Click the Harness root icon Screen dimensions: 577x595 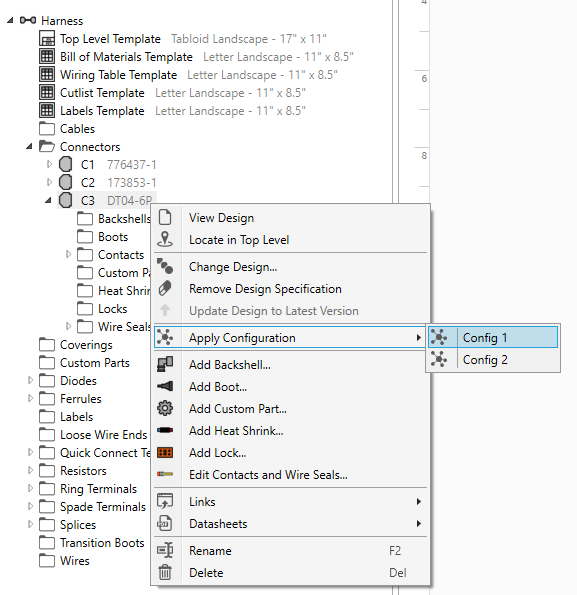[28, 20]
